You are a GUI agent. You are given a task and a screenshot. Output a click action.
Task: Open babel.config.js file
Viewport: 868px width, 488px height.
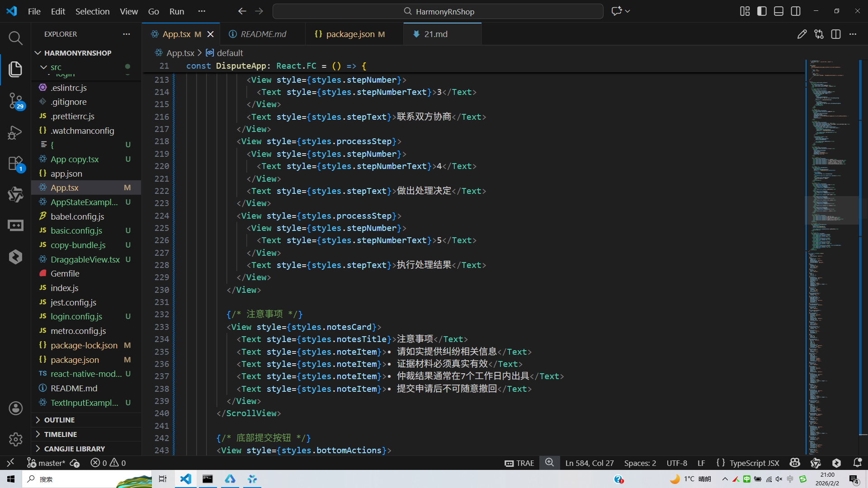[86, 216]
